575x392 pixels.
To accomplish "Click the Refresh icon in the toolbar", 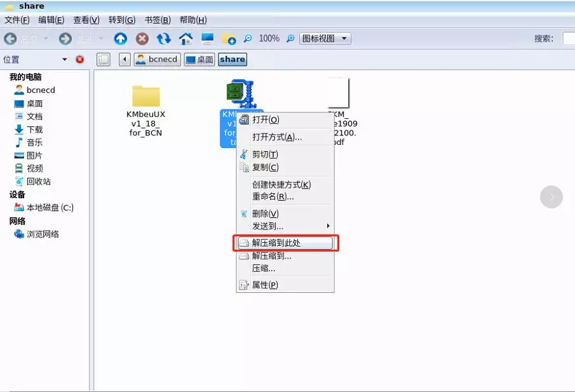I will (163, 38).
